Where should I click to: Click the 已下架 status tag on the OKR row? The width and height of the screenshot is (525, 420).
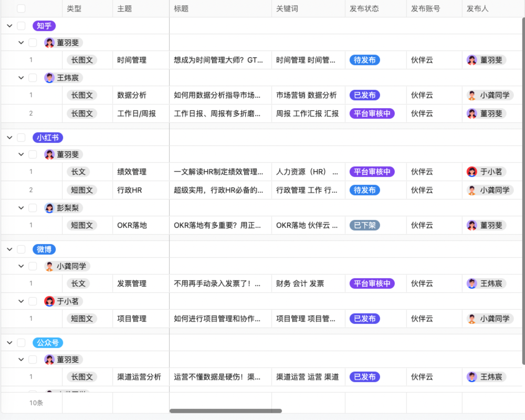pyautogui.click(x=364, y=225)
